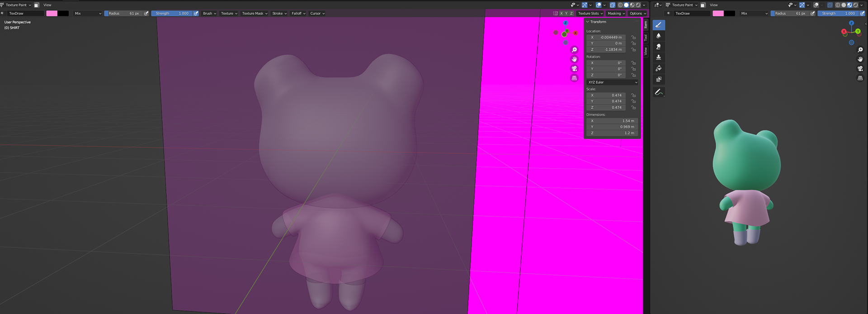Click secondary black color swatch in left header
This screenshot has height=314, width=868.
(x=63, y=14)
